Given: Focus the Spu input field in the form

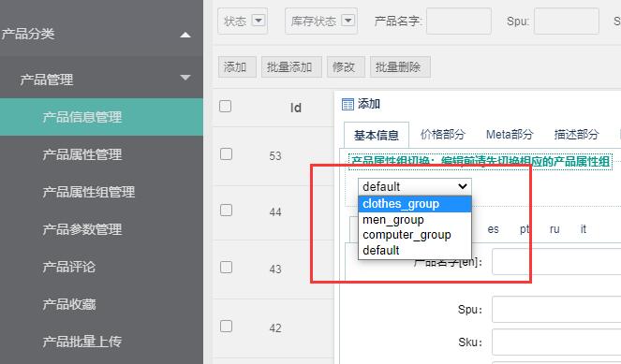Looking at the screenshot, I should (556, 310).
